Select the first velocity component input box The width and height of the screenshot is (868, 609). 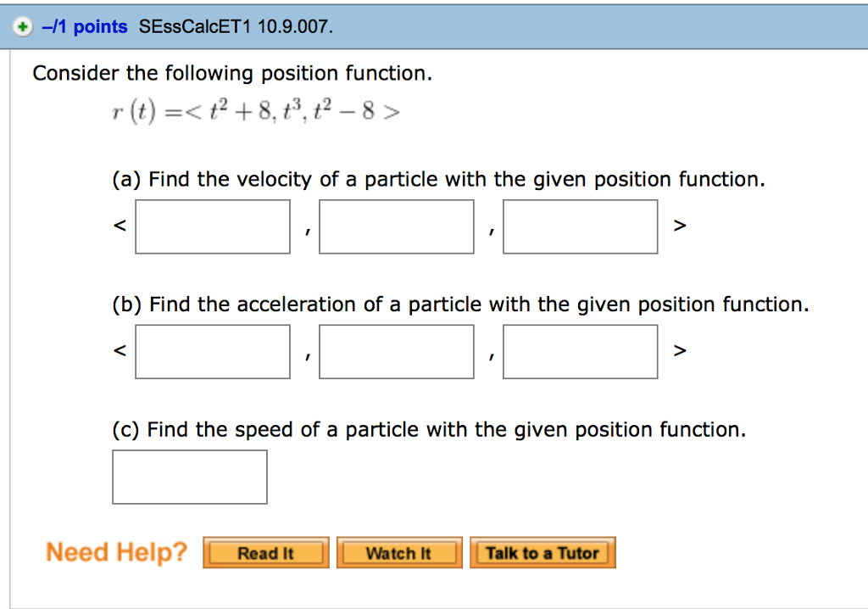(x=212, y=226)
